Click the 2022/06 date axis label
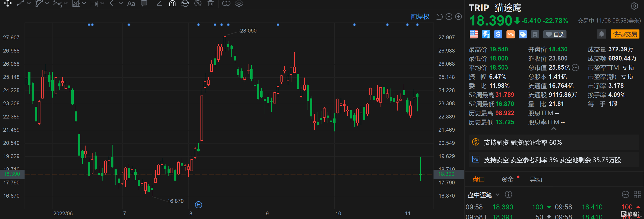This screenshot has width=644, height=219. click(x=63, y=214)
